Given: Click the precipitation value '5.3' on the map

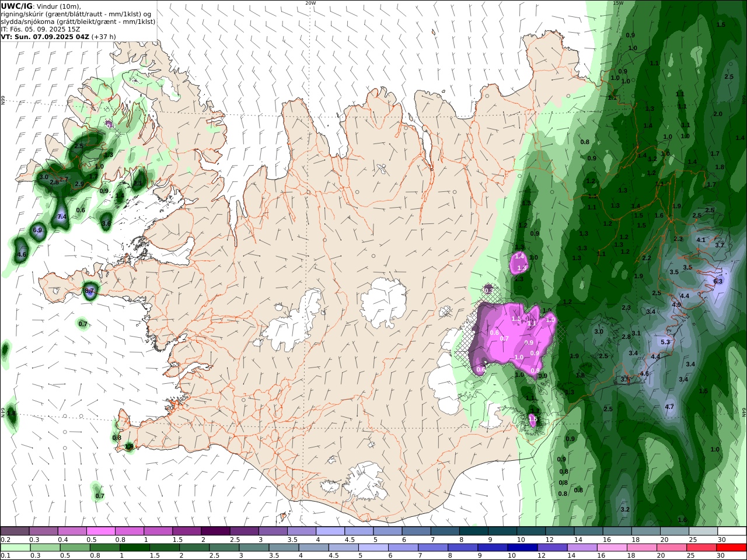Looking at the screenshot, I should [665, 342].
